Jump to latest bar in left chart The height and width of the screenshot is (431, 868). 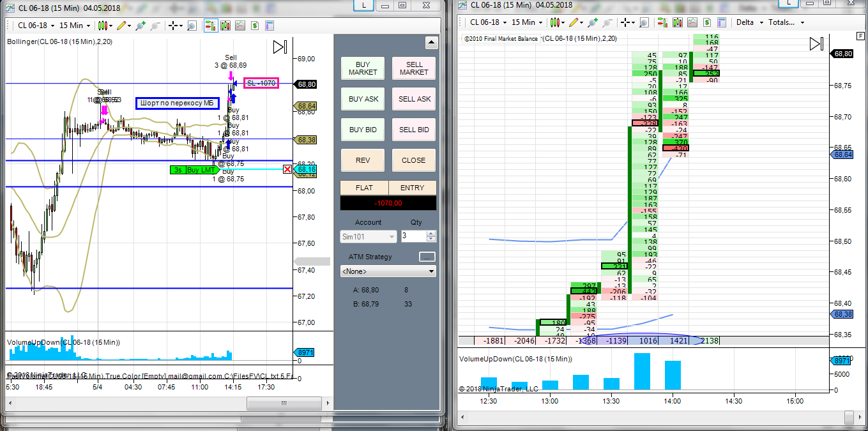click(280, 47)
